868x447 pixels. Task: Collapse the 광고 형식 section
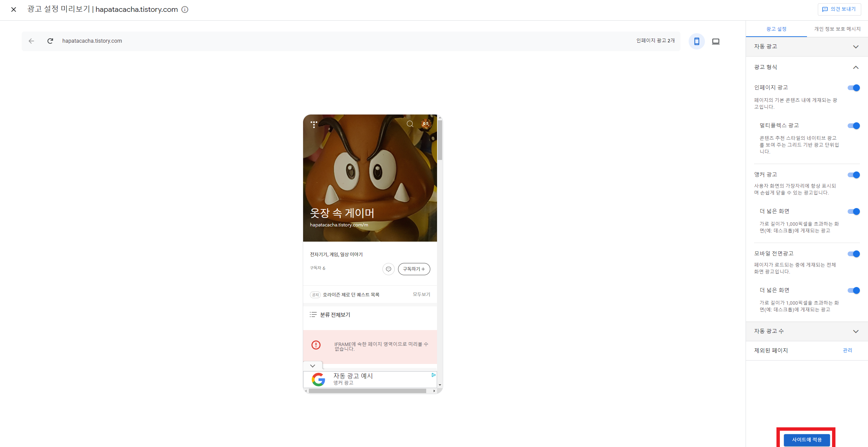[x=807, y=67]
